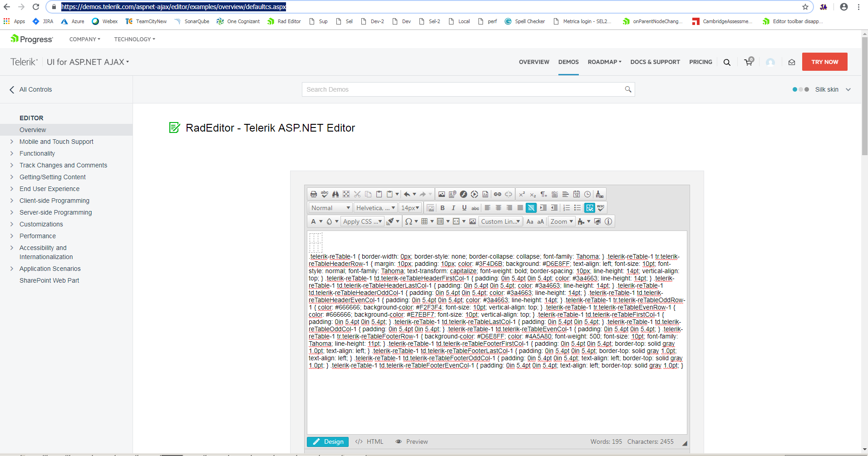Open the Document Manager tool
Screen dimensions: 868x456
[x=453, y=194]
